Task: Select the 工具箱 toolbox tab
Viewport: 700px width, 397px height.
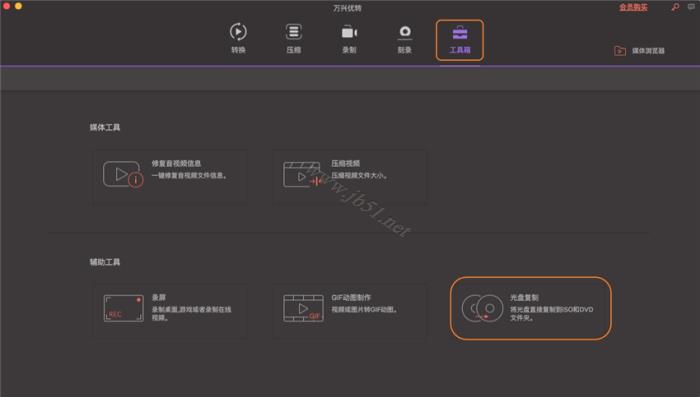Action: click(x=460, y=40)
